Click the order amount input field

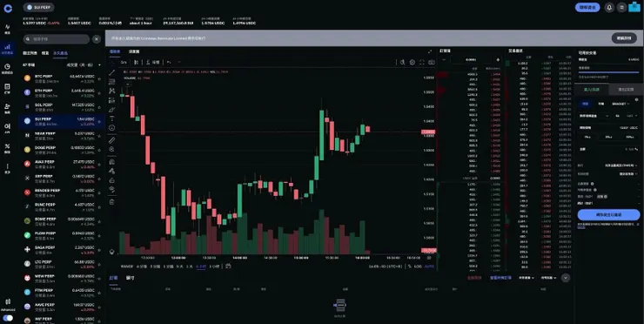(608, 149)
